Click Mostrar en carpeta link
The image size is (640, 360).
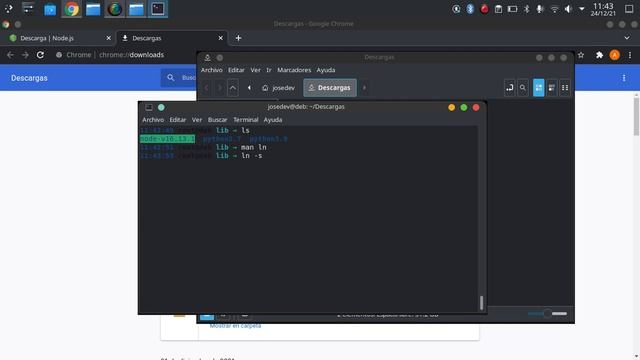point(235,326)
